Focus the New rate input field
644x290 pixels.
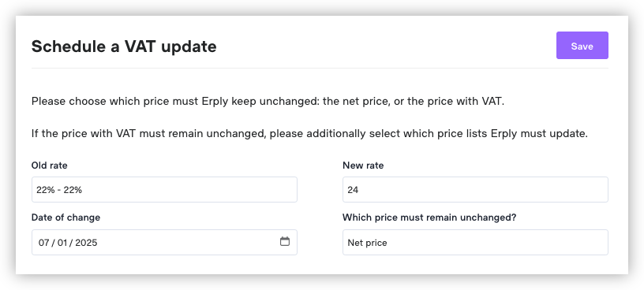(475, 189)
